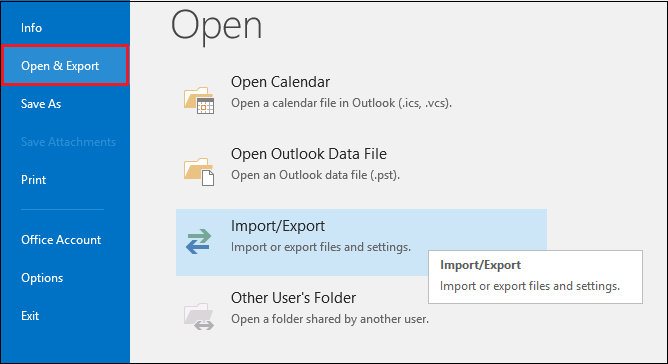Launch the Import/Export wizard option

[361, 242]
